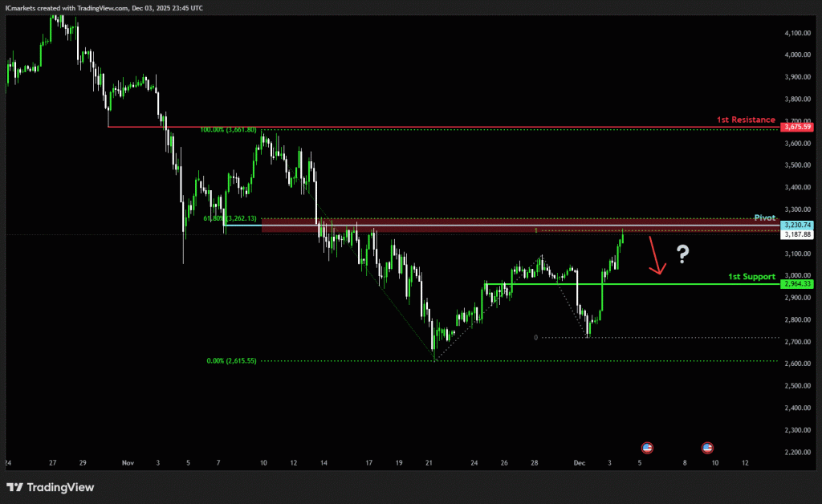
Task: Click the second US flag economic event icon
Action: tap(707, 447)
